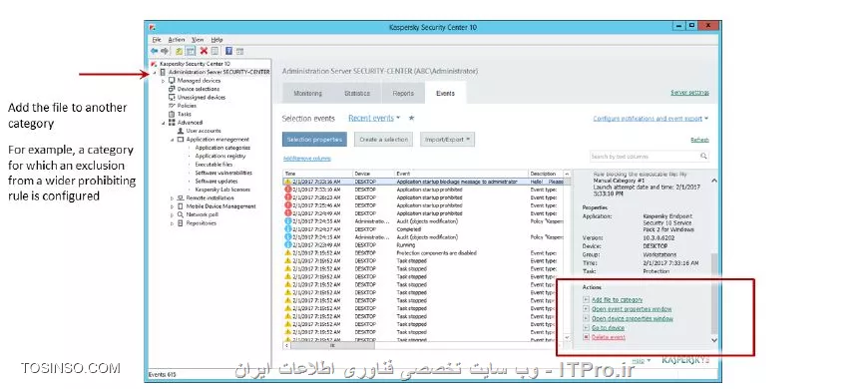Collapse the Application management node arrow

coord(173,140)
